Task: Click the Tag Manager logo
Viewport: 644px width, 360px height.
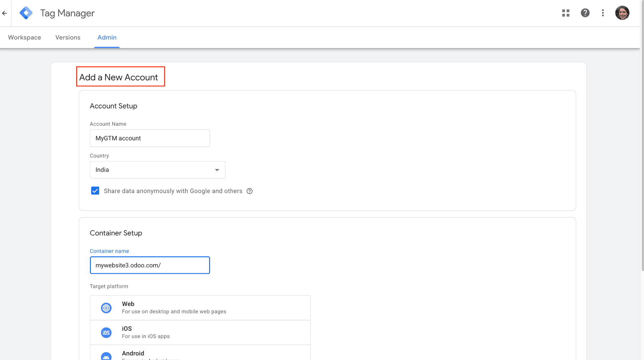Action: click(x=26, y=13)
